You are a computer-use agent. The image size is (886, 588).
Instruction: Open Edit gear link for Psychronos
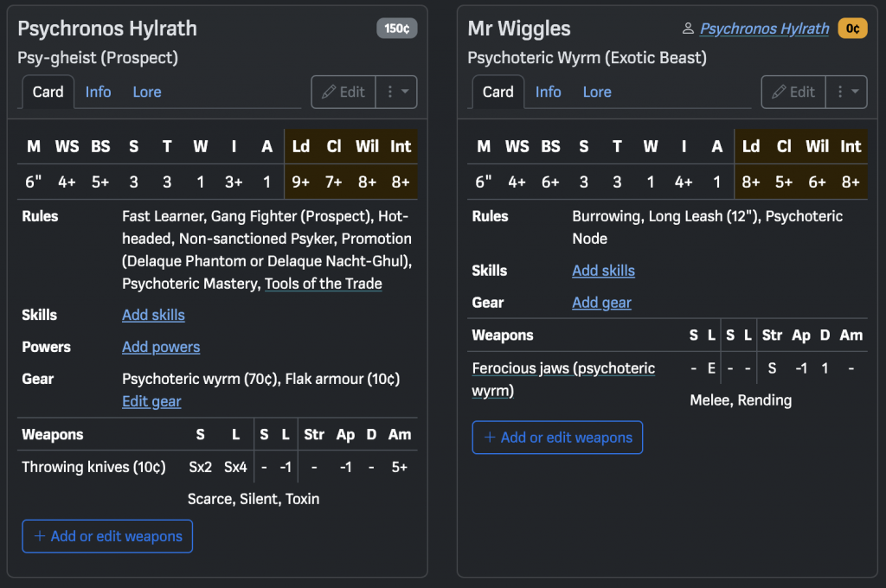tap(151, 401)
